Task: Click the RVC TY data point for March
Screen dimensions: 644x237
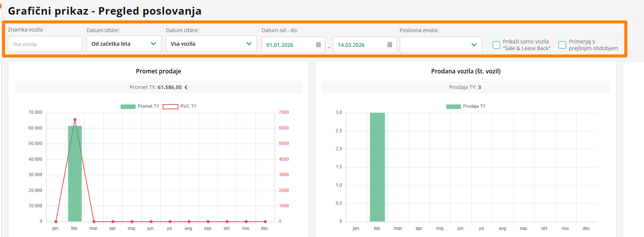Action: [x=94, y=222]
